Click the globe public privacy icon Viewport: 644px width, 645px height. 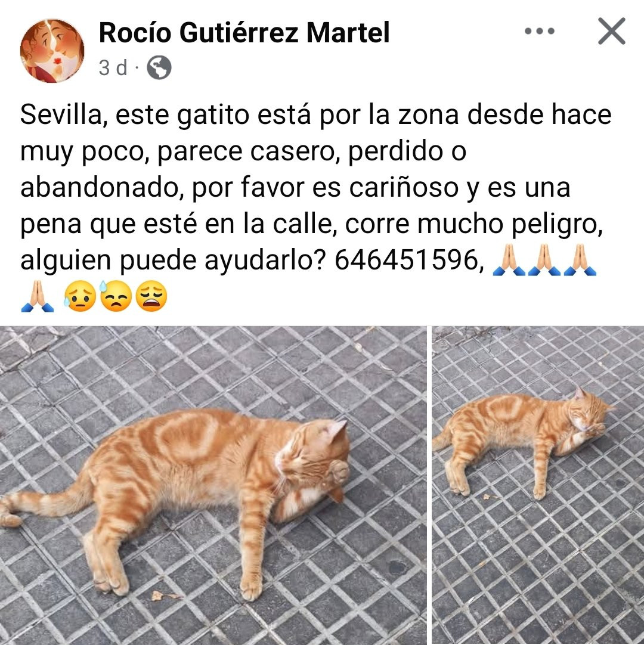pos(159,67)
